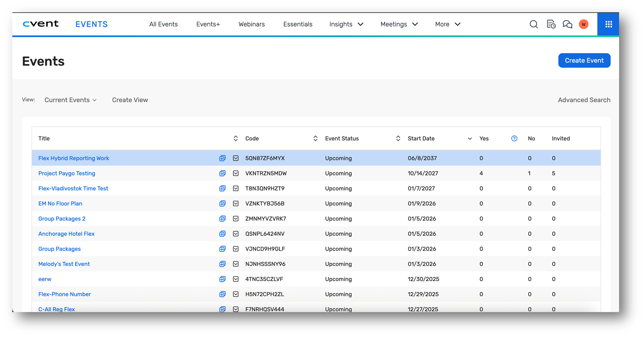Go to the Webinars tab
644x337 pixels.
click(251, 24)
